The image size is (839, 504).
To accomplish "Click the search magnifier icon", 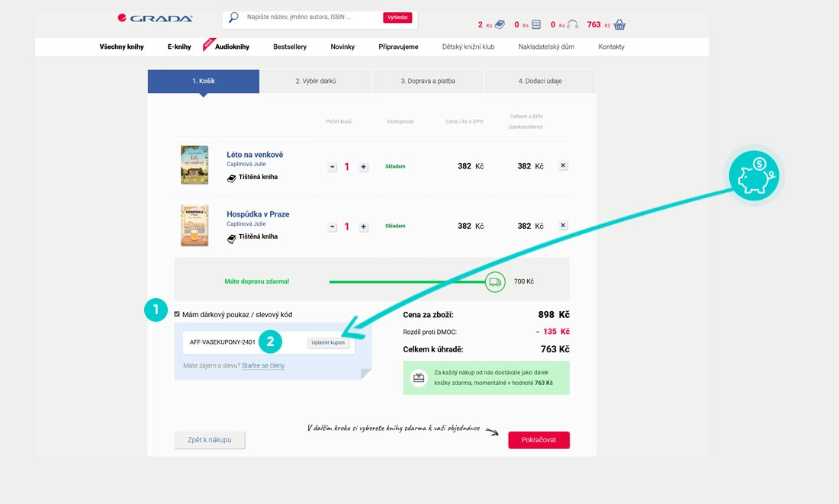I will point(234,17).
